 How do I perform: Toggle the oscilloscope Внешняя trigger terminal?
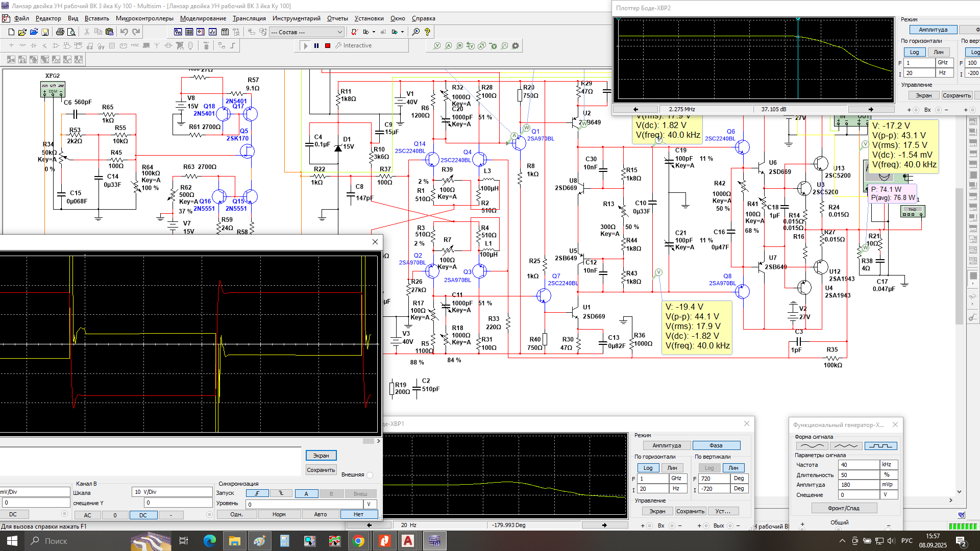[x=370, y=475]
